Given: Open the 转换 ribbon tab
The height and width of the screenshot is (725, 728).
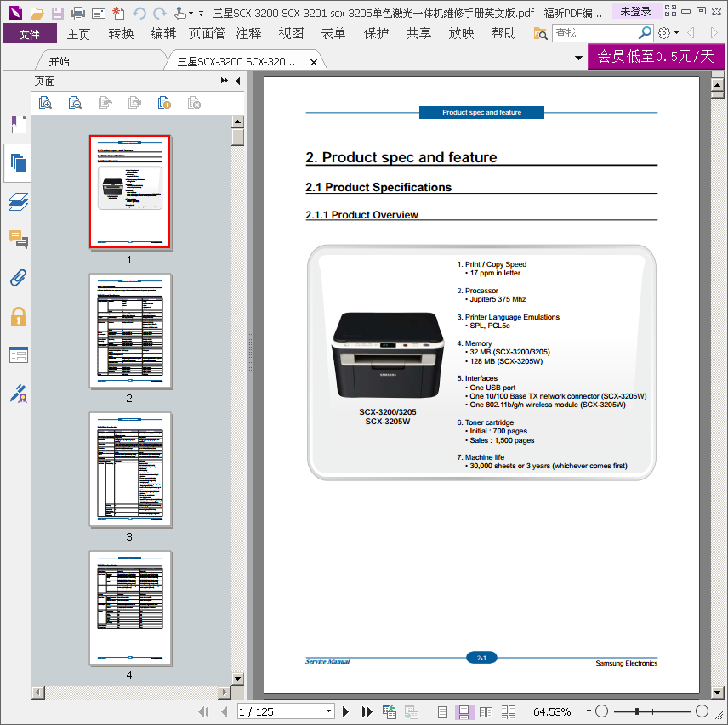Looking at the screenshot, I should (x=121, y=33).
